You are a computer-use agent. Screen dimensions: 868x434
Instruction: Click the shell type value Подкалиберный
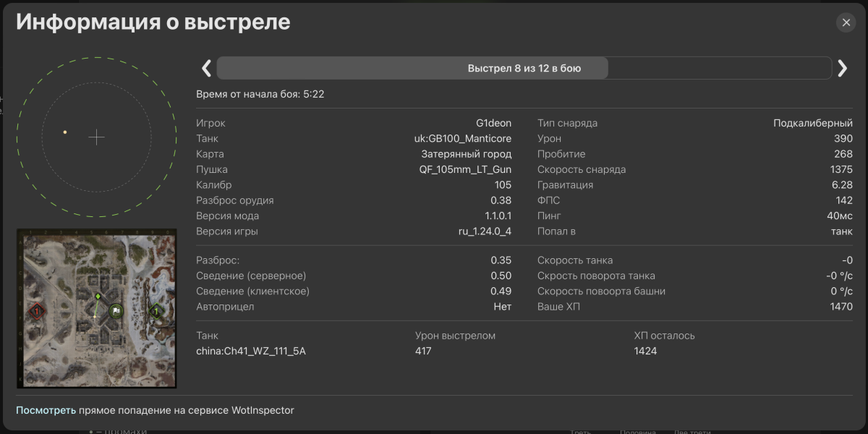[812, 123]
